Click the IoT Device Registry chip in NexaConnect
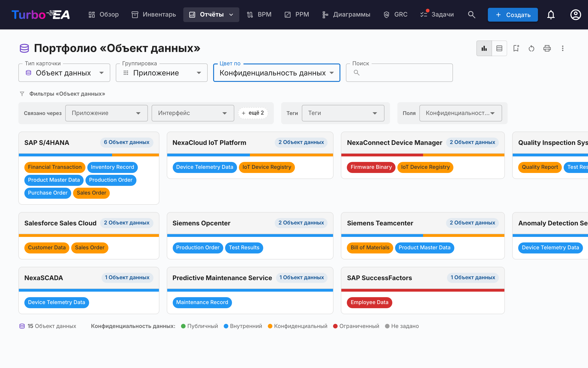 point(425,167)
